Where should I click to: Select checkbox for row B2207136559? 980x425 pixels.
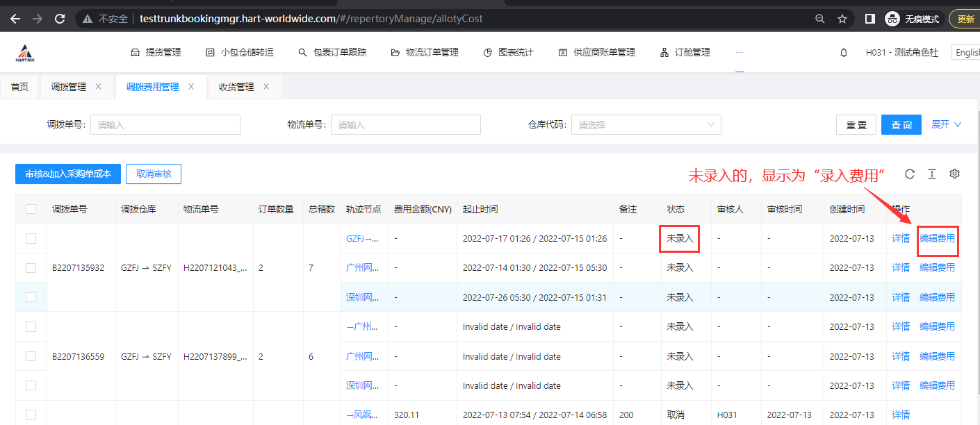point(31,356)
